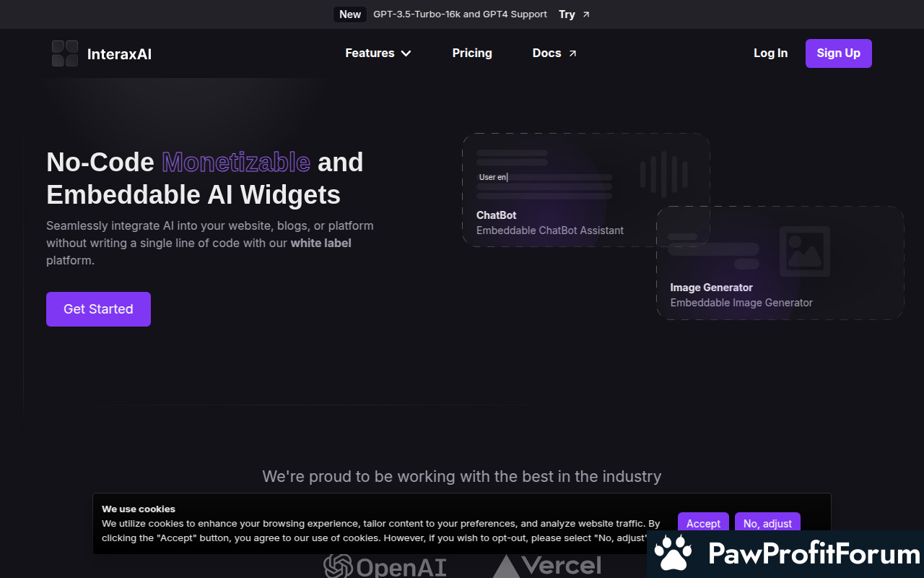Screen dimensions: 924x578
Task: Click Log In
Action: click(770, 53)
